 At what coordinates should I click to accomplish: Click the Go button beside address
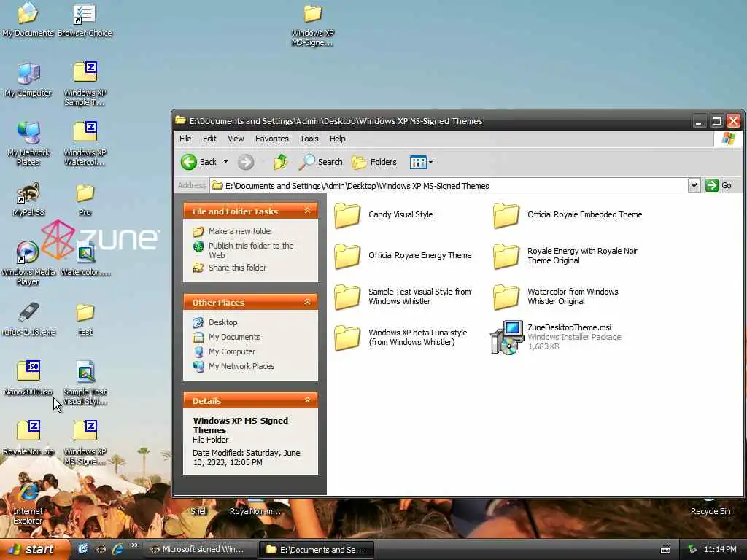719,185
